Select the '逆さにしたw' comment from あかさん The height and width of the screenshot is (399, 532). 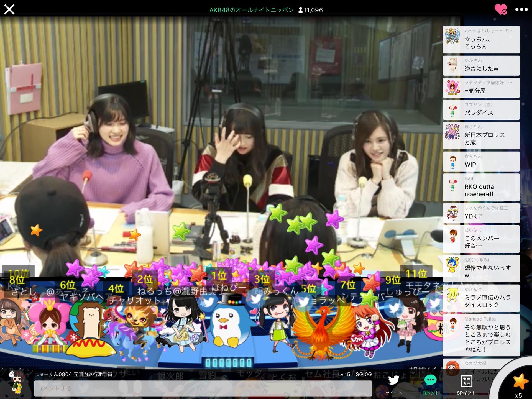(x=481, y=66)
